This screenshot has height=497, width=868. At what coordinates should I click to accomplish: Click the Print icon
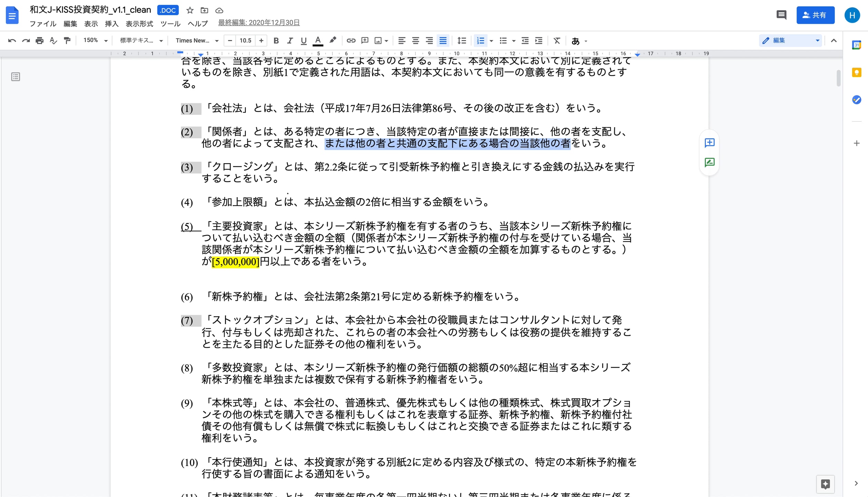39,40
